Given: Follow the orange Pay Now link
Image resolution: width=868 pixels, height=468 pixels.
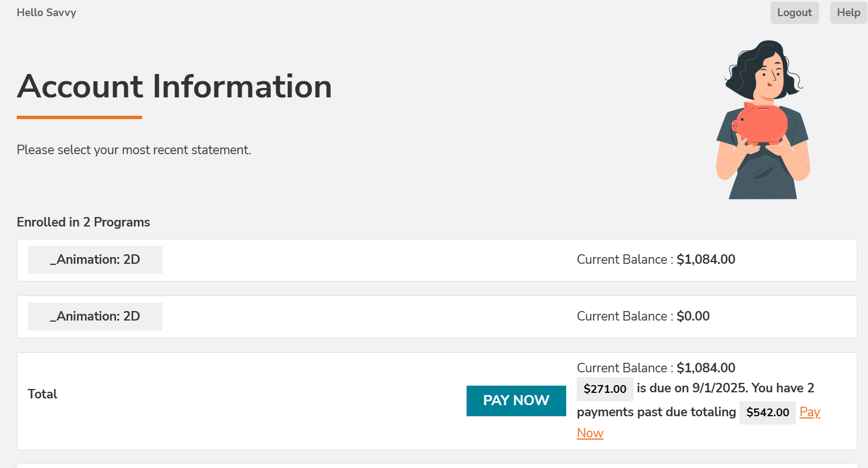Looking at the screenshot, I should pos(810,412).
